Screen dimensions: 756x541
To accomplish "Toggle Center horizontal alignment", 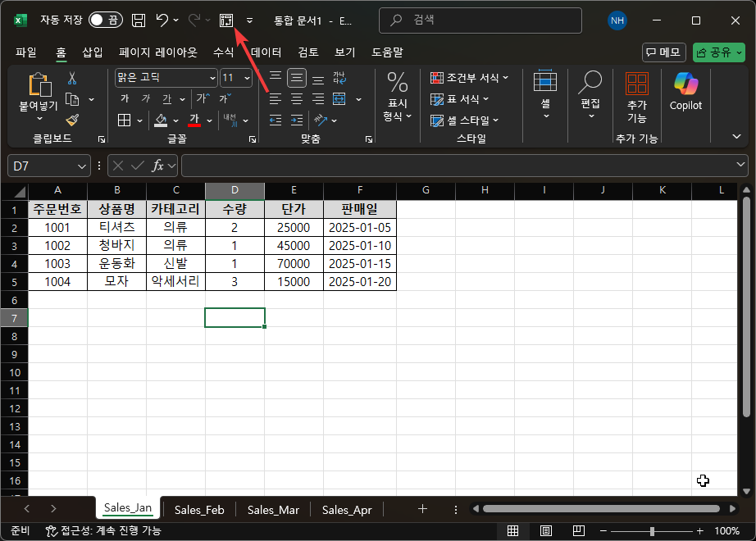I will (297, 99).
